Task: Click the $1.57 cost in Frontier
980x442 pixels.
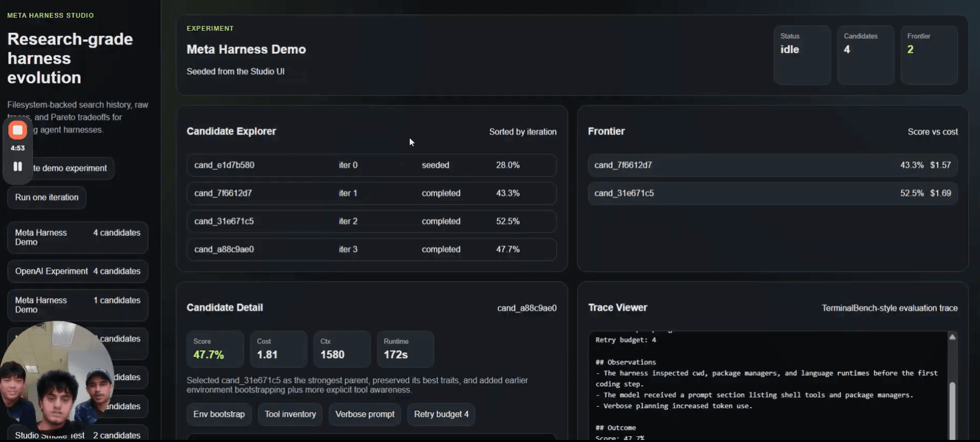Action: click(x=940, y=165)
